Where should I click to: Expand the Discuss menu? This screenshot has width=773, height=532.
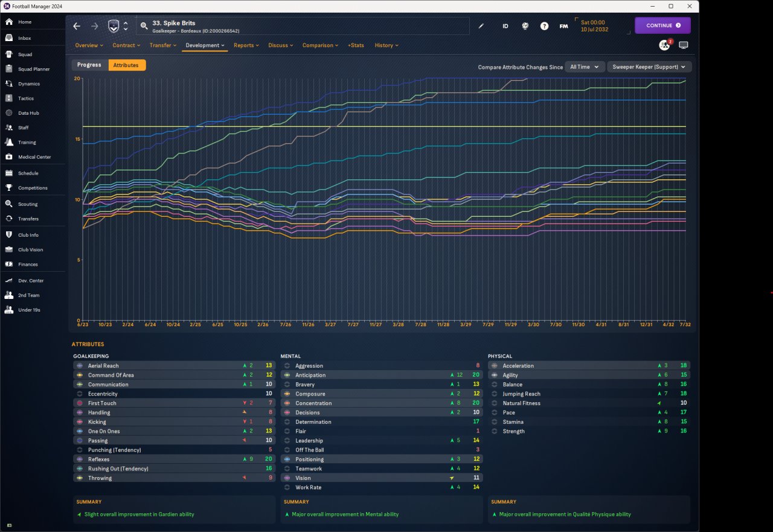coord(281,45)
